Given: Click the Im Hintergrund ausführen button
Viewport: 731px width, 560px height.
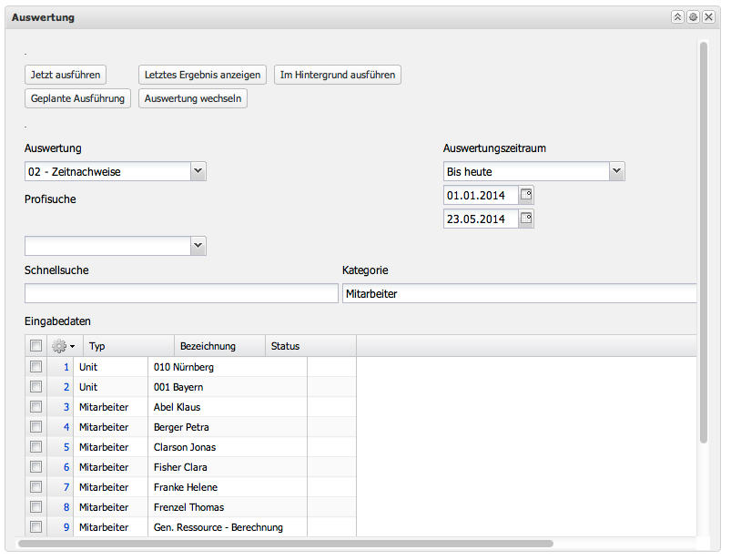Looking at the screenshot, I should (x=338, y=75).
